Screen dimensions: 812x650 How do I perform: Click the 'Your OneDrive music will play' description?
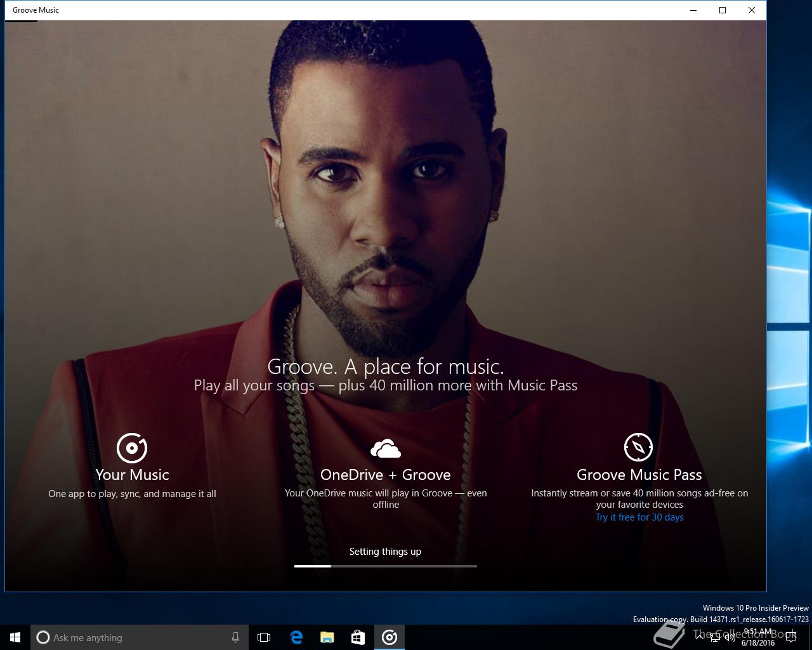click(386, 499)
